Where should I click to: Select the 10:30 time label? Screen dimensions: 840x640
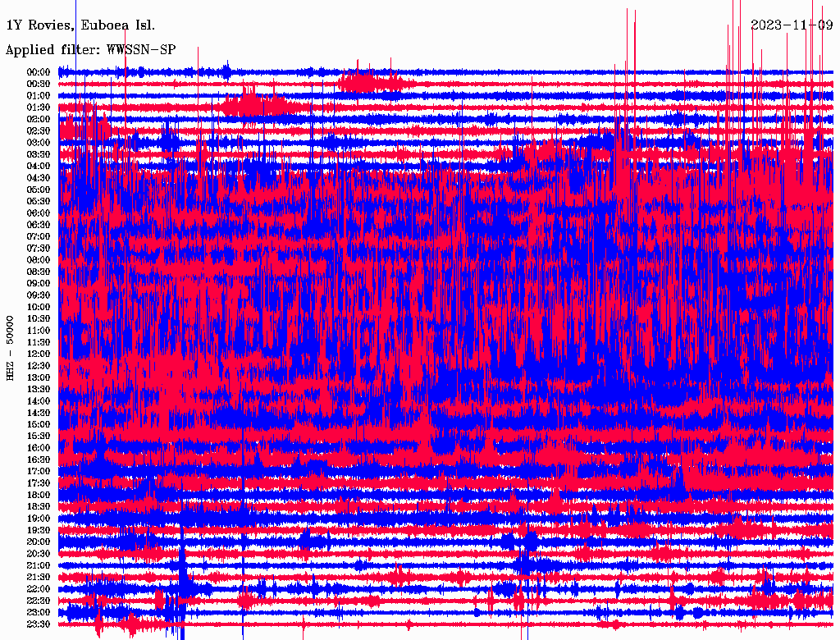click(x=39, y=318)
